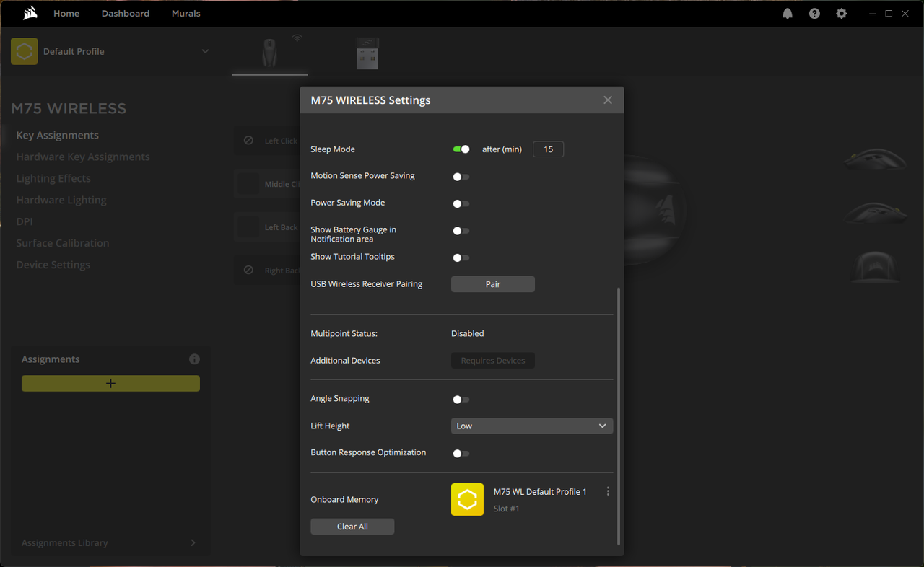Enable Motion Sense Power Saving
Image resolution: width=924 pixels, height=567 pixels.
pos(461,177)
